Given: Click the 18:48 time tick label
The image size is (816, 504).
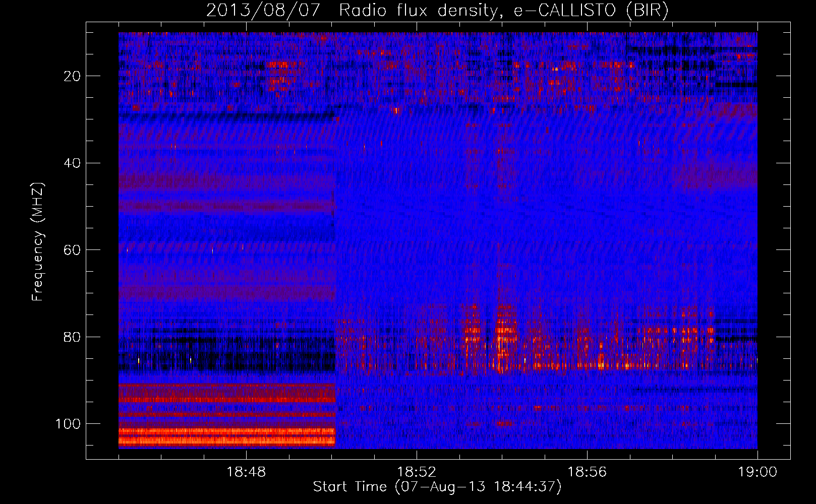Looking at the screenshot, I should pyautogui.click(x=246, y=472).
